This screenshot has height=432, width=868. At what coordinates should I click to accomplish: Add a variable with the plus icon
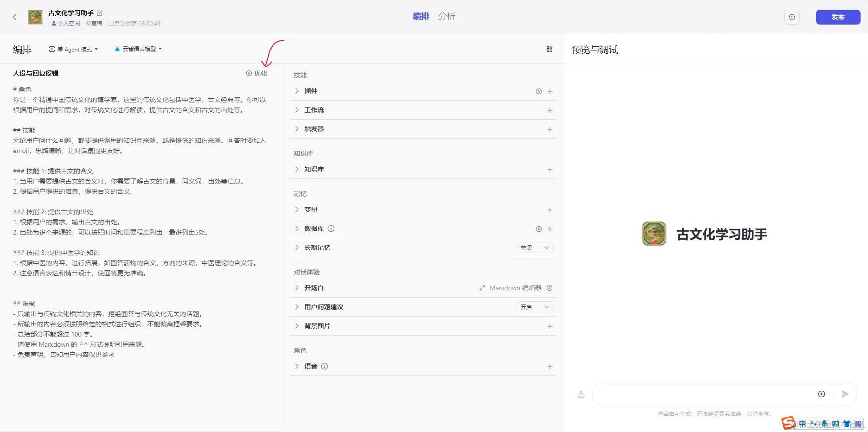(x=550, y=210)
